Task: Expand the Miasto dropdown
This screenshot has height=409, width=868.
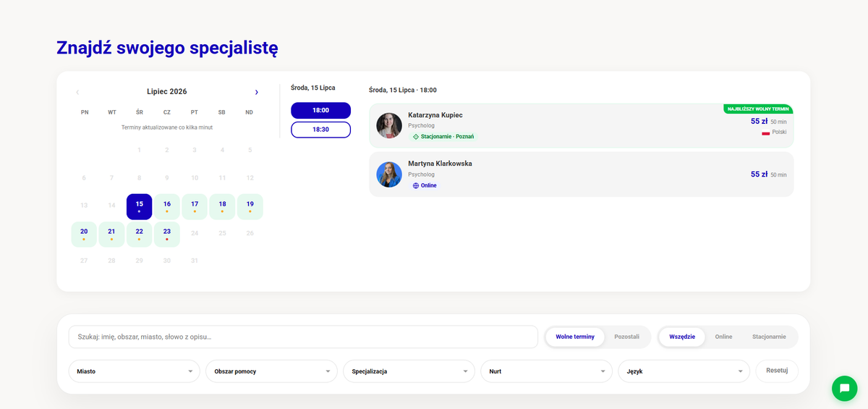Action: click(135, 371)
